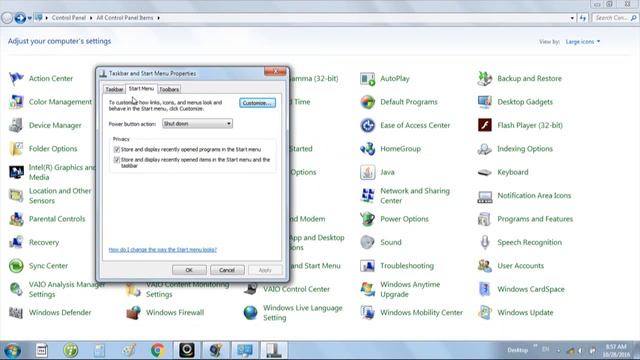Open the Troubleshooting icon
This screenshot has width=640, height=360.
click(x=367, y=266)
